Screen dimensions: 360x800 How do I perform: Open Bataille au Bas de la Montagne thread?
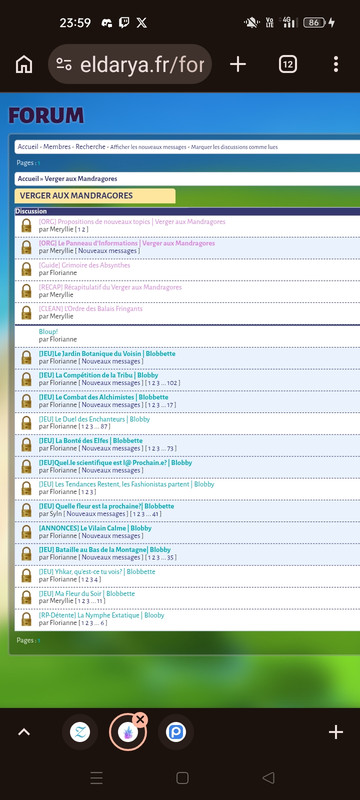click(105, 550)
